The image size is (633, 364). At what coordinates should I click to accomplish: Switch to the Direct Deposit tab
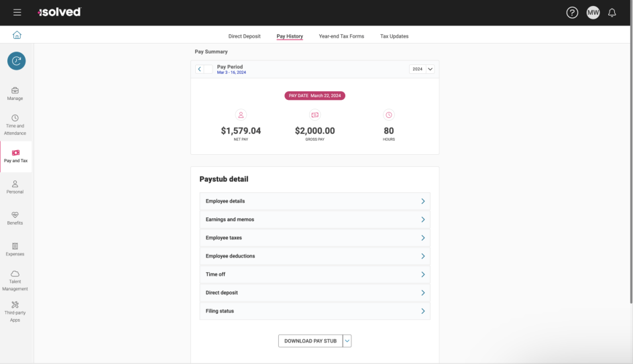click(x=244, y=36)
